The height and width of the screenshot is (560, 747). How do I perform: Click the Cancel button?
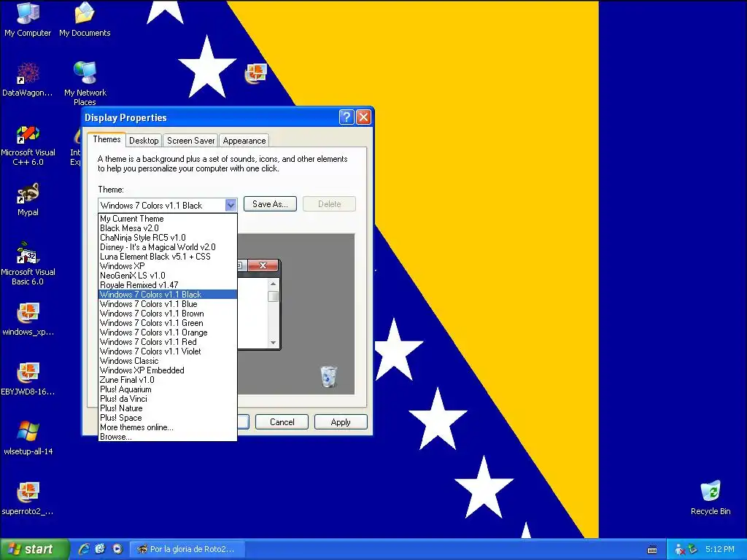point(282,422)
